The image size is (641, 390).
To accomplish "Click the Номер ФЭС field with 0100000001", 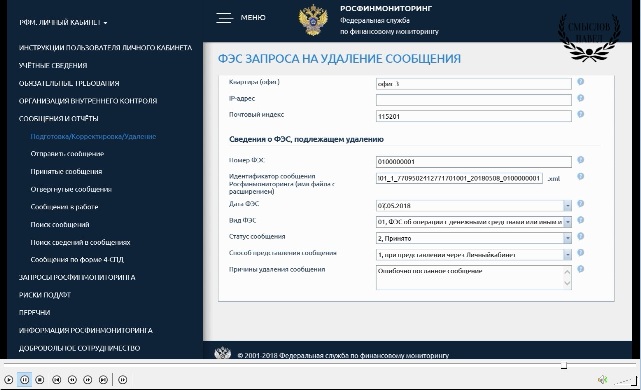I will (473, 162).
